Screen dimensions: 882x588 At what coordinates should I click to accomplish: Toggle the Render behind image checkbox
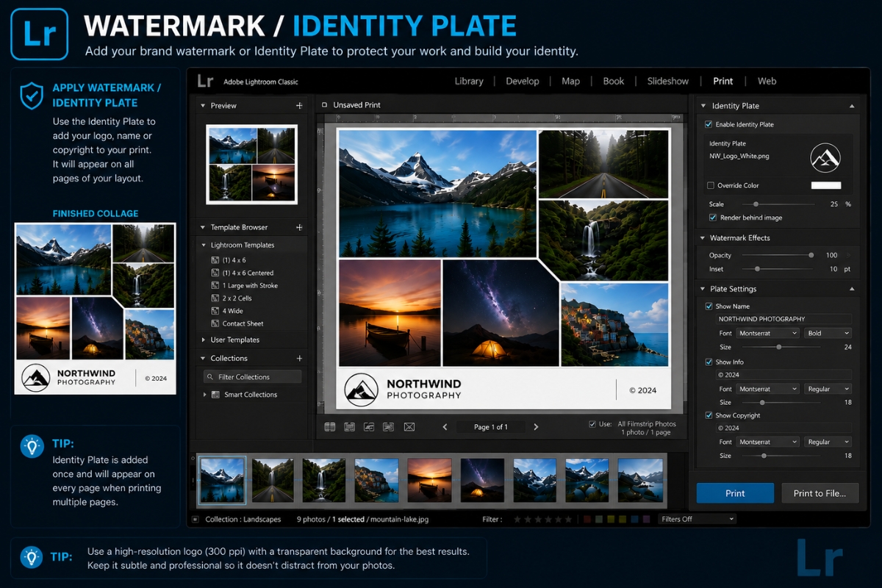coord(713,218)
